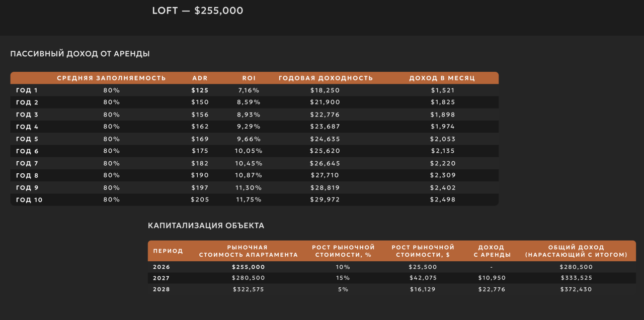Click the $2,498 monthly income cell
Screen dimensions: 644x320
click(443, 199)
